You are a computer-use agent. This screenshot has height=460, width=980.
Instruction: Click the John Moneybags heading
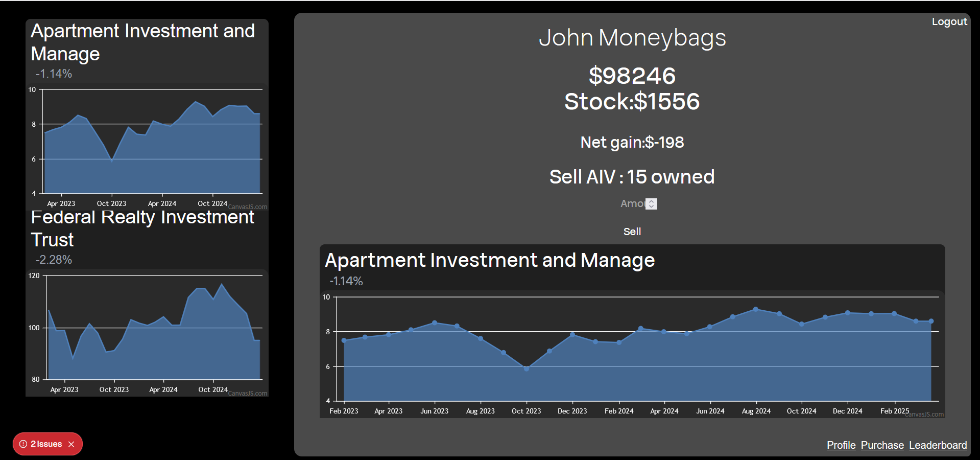tap(632, 38)
